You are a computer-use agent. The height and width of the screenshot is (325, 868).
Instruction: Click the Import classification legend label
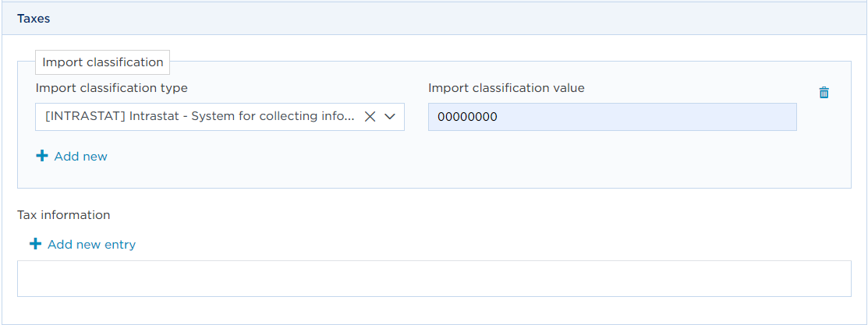(102, 62)
